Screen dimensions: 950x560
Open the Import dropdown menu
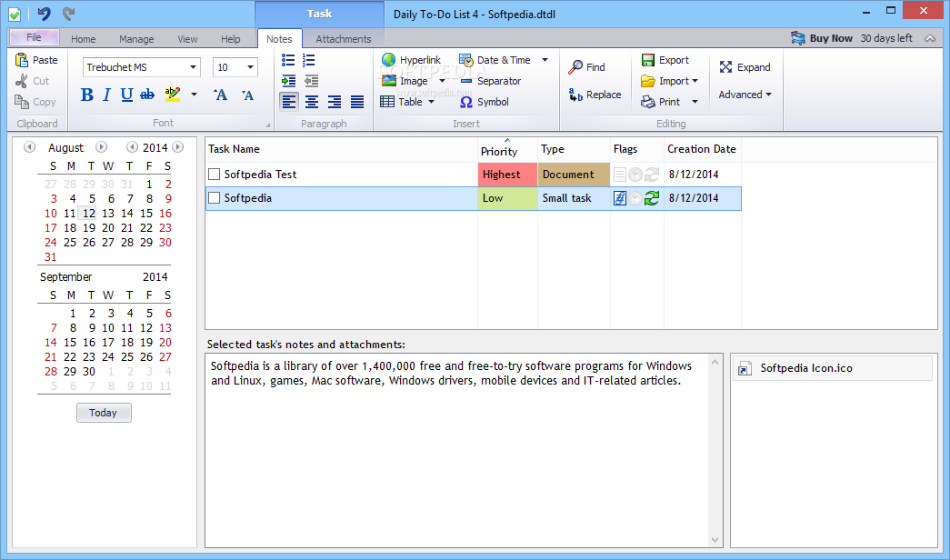click(669, 81)
